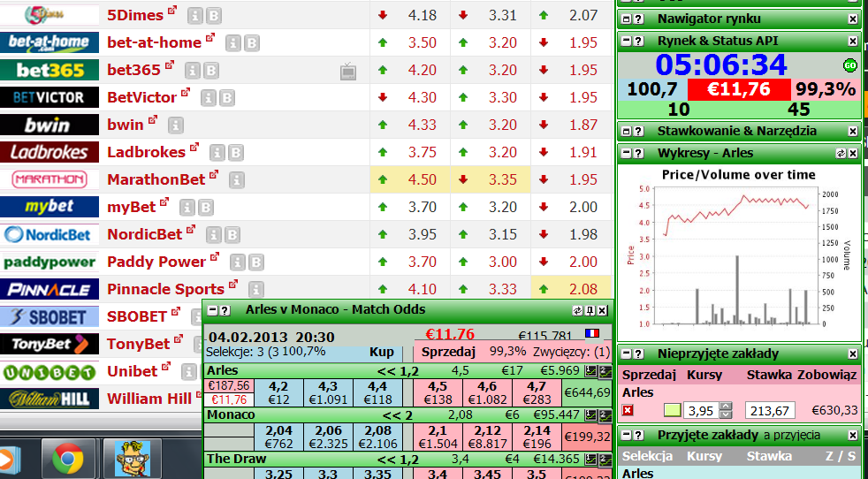The height and width of the screenshot is (479, 868).
Task: Click the B bonus icon beside Paddy Power
Action: [256, 262]
